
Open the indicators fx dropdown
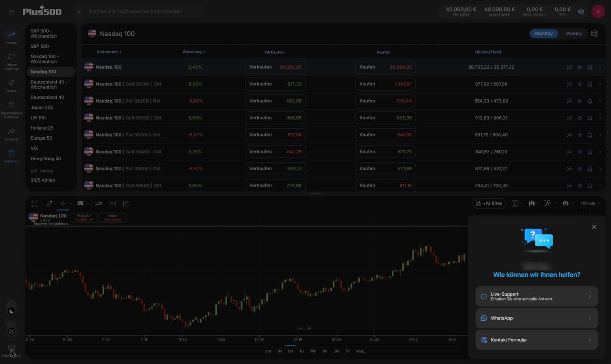pyautogui.click(x=550, y=203)
